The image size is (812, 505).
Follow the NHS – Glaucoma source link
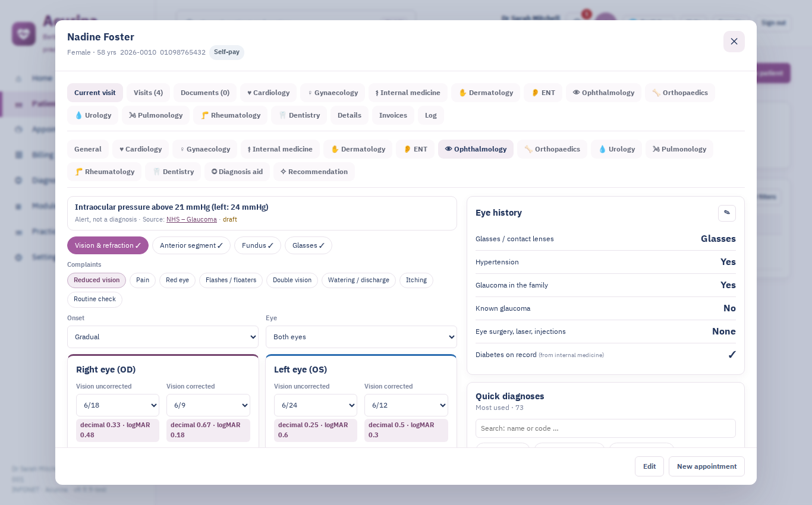191,219
